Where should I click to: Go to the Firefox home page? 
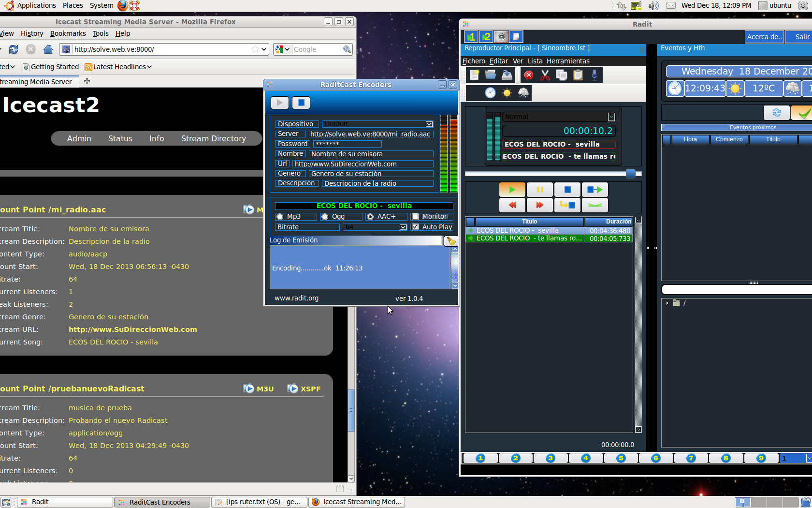48,49
